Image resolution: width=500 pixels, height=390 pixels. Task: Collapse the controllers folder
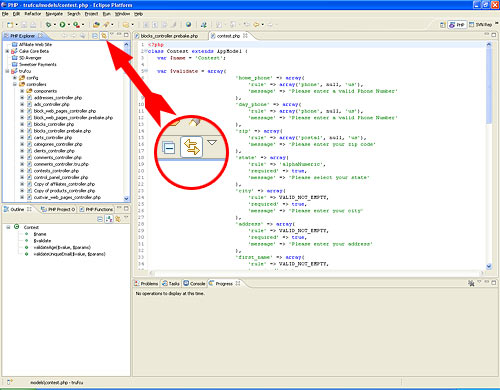pos(15,84)
